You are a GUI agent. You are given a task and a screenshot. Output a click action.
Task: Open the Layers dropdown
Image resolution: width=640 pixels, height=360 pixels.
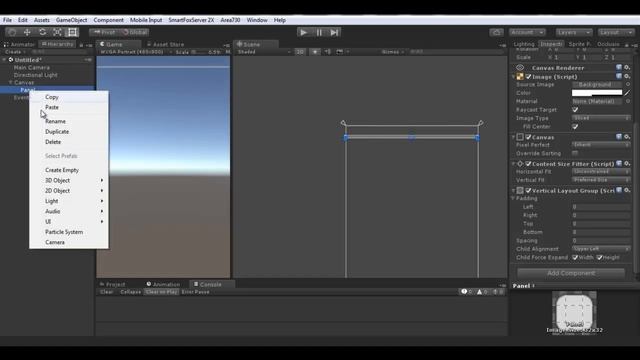[574, 32]
